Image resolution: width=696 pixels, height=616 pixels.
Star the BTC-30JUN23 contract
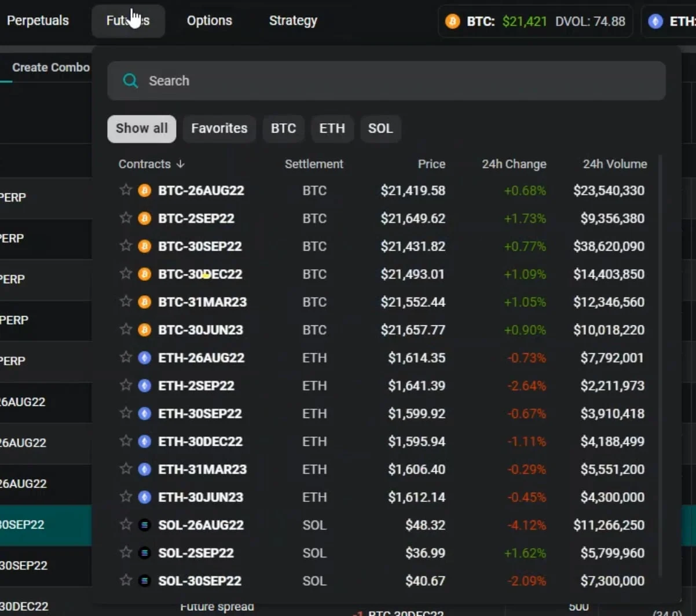pyautogui.click(x=126, y=329)
